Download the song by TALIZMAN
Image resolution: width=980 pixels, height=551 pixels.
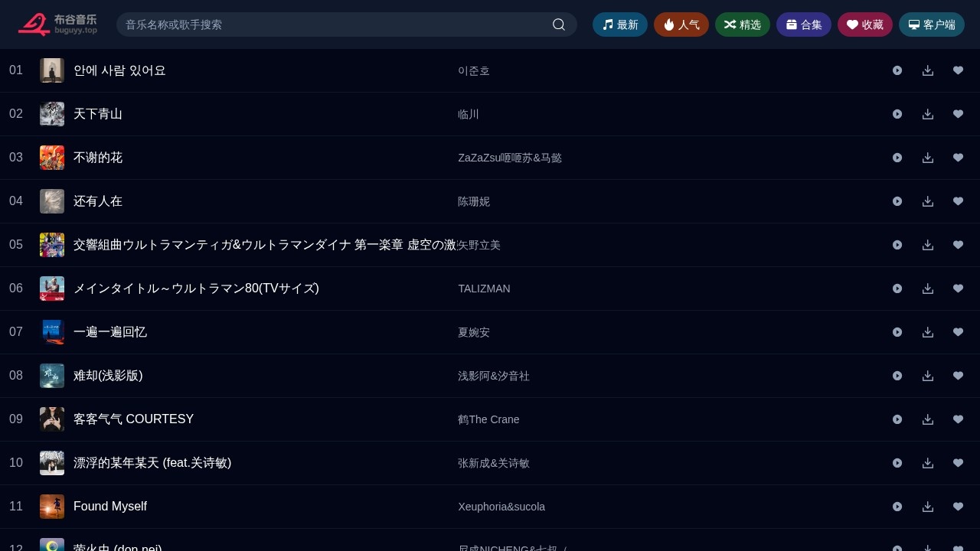(928, 289)
